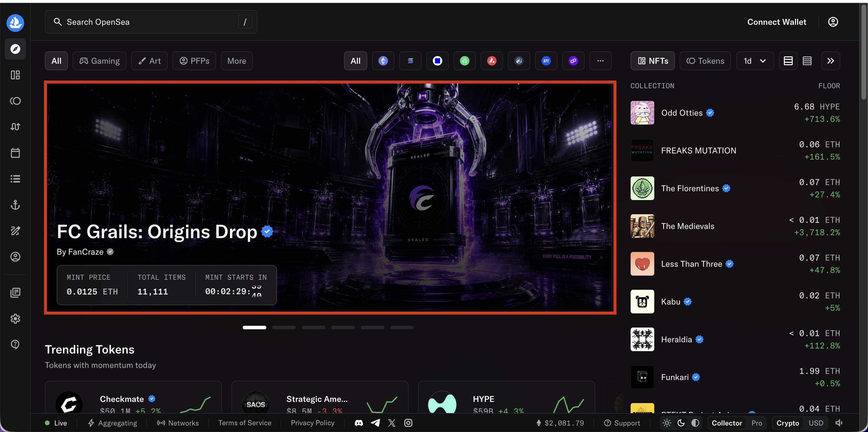Viewport: 868px width, 432px height.
Task: Open the Collections grid icon in sidebar
Action: (15, 75)
